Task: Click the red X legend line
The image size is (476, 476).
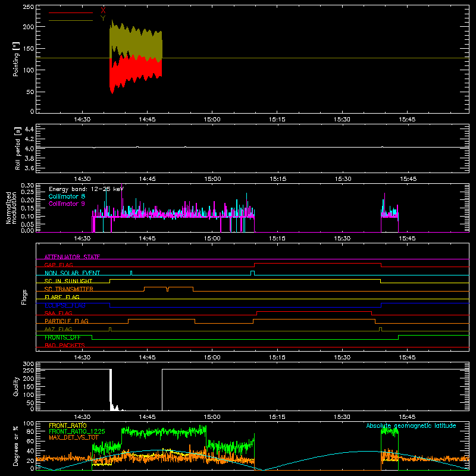Action: click(71, 12)
